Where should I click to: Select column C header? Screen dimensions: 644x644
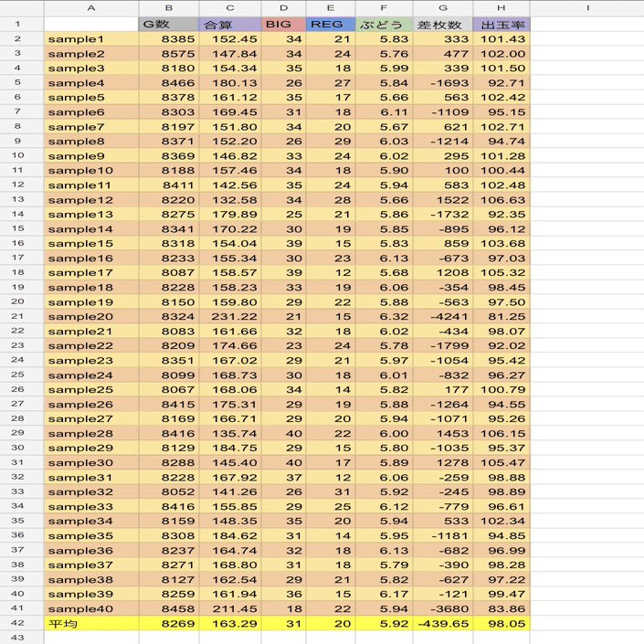click(230, 8)
